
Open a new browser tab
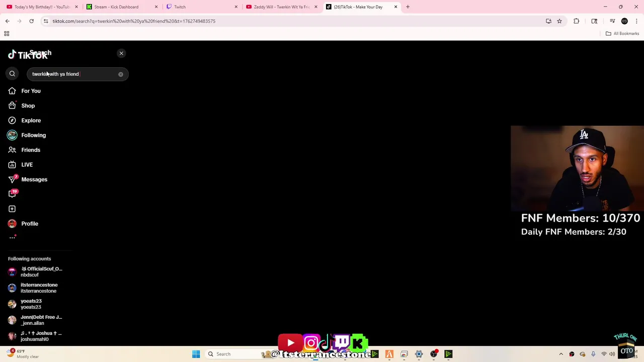[408, 7]
